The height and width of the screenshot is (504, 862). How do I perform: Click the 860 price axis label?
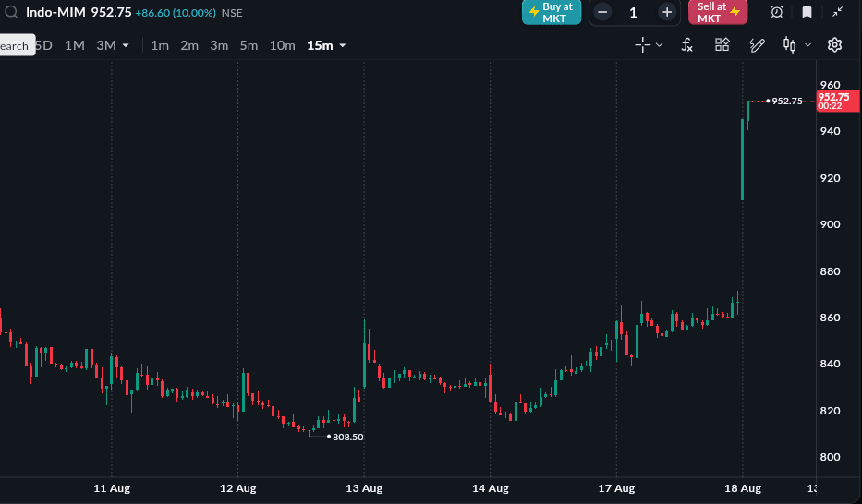click(x=830, y=318)
